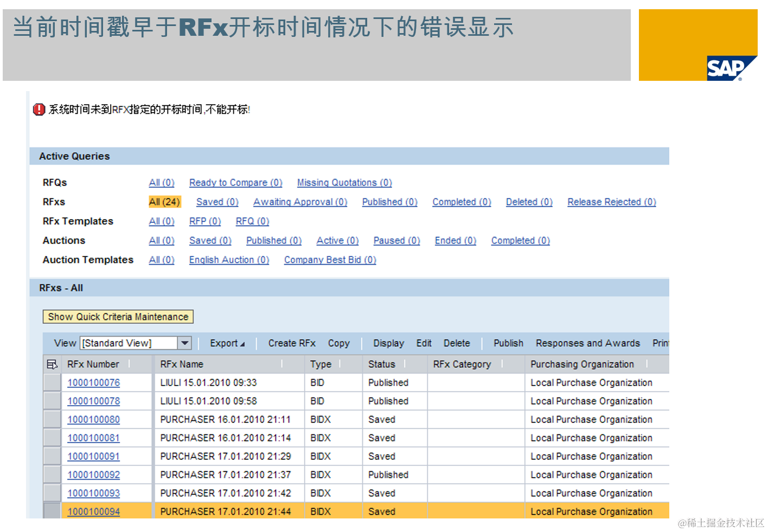Open Auctions All (0) query
The height and width of the screenshot is (532, 768).
pos(162,240)
